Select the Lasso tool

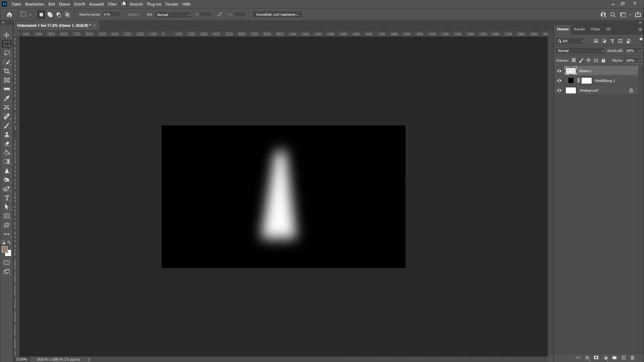coord(7,53)
